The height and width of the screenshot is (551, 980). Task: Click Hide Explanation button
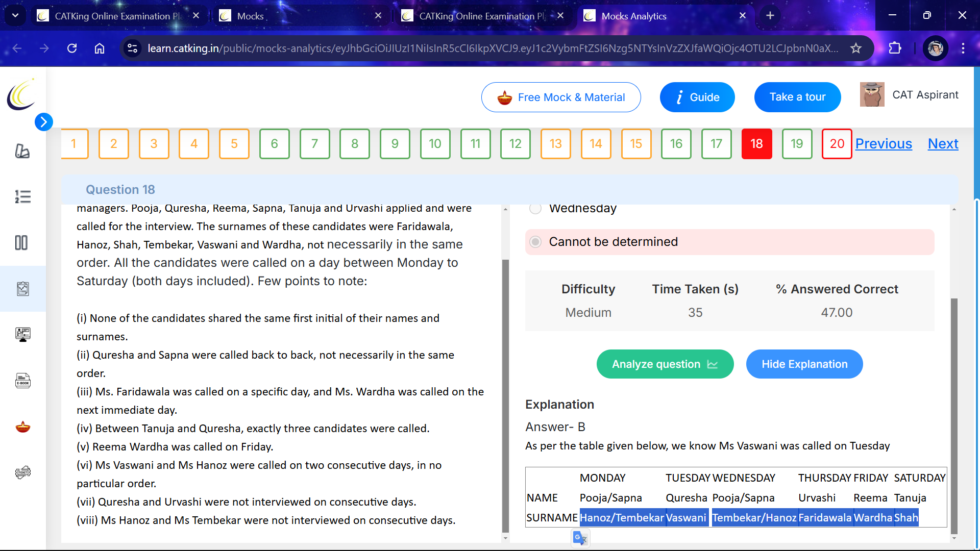[804, 364]
